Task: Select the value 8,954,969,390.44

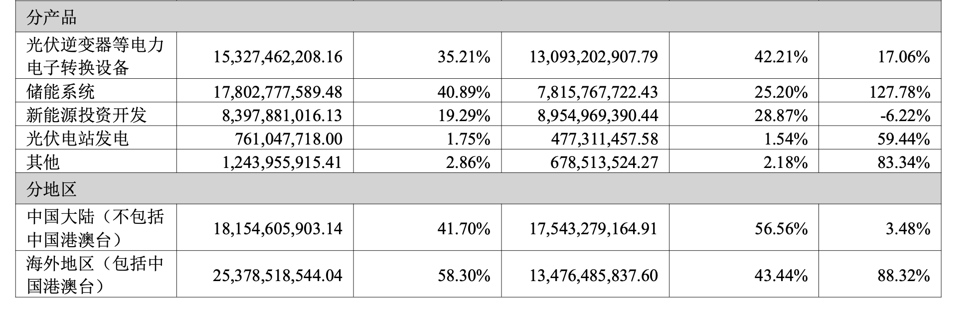Action: 598,116
